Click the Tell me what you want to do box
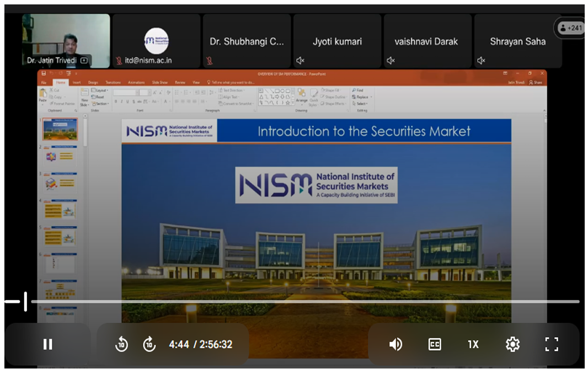This screenshot has height=374, width=588. coord(231,83)
